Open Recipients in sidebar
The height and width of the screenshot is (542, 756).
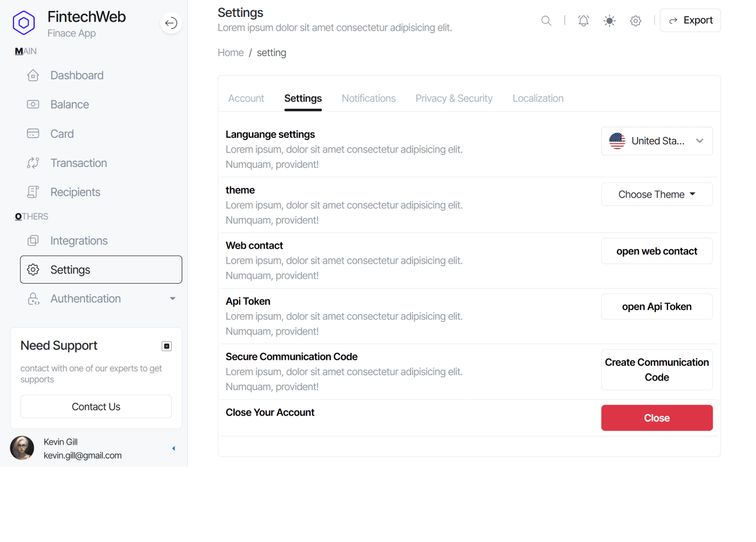(101, 192)
